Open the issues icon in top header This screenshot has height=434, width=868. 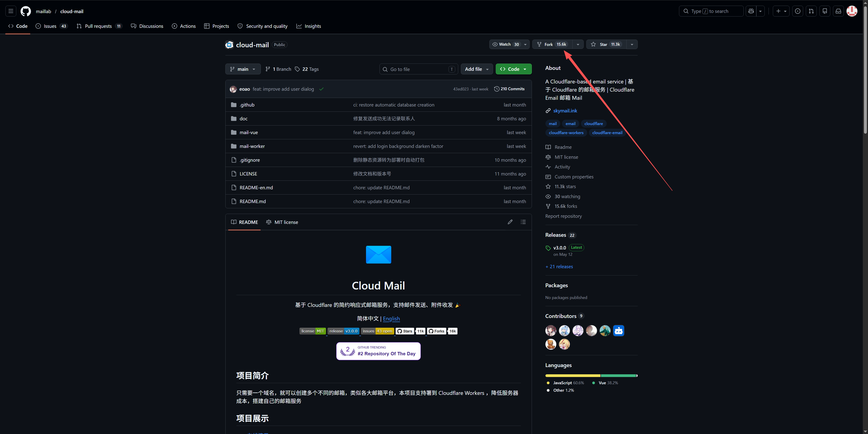click(797, 11)
